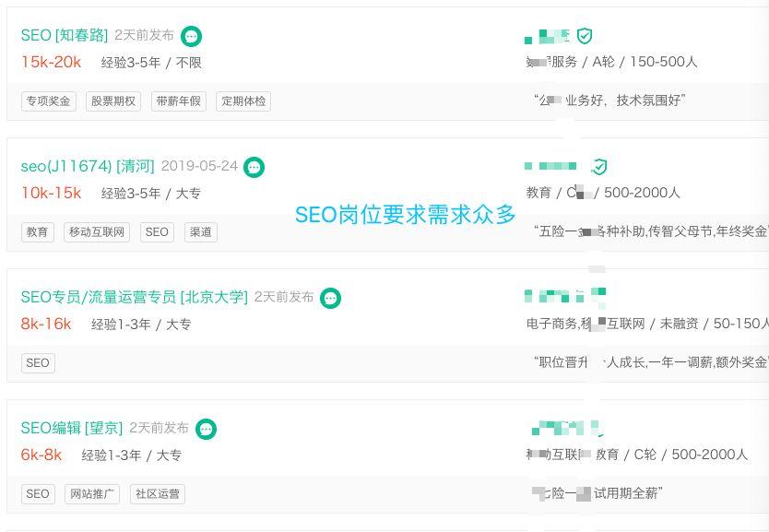The height and width of the screenshot is (532, 769).
Task: Click company info 未融资 / 50-150人
Action: 714,325
